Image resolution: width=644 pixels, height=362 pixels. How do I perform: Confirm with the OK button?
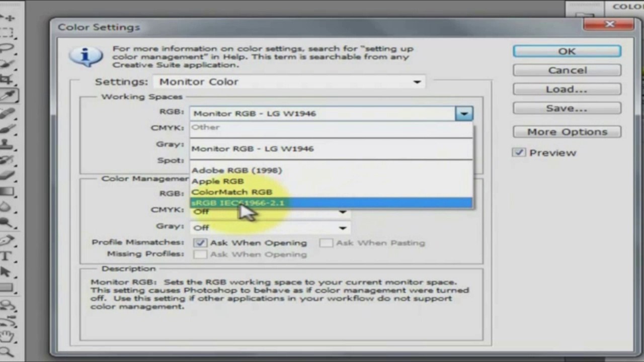[x=567, y=51]
